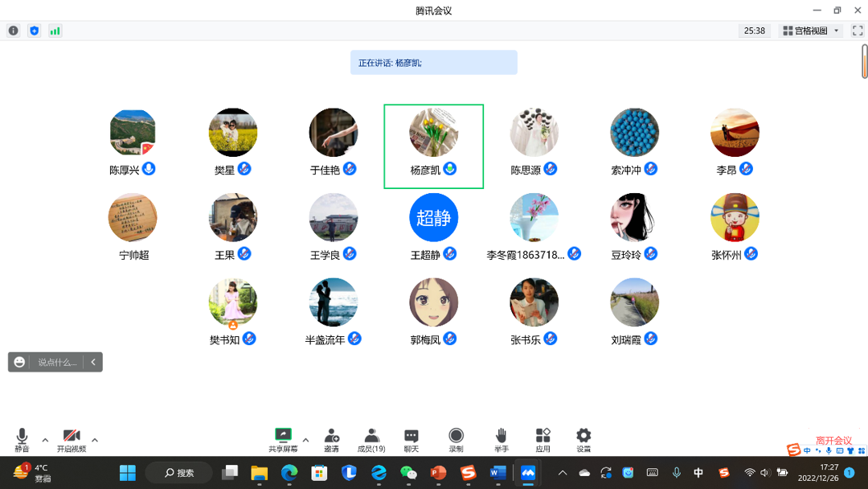The image size is (868, 489).
Task: Click the 说点什么 chat input field
Action: coord(56,361)
